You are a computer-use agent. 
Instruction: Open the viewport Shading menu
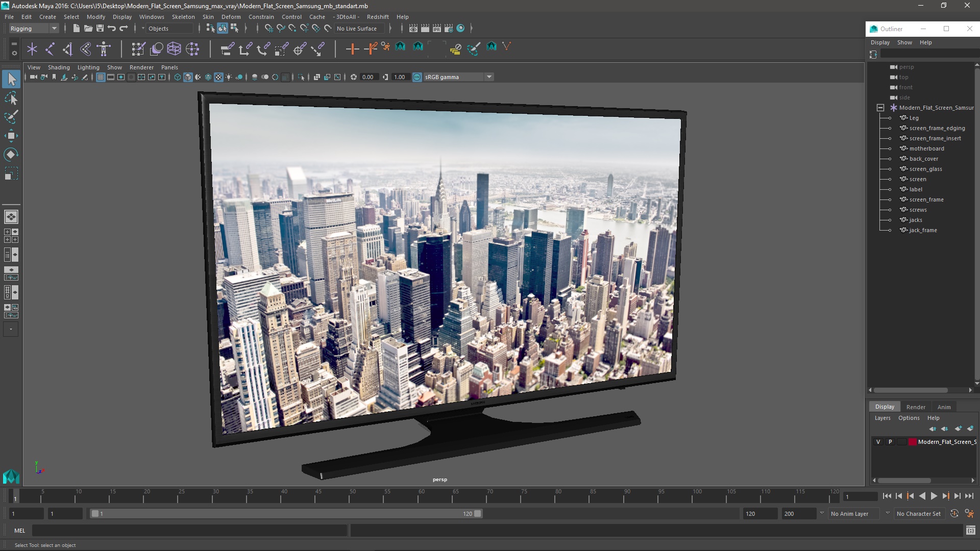[59, 67]
